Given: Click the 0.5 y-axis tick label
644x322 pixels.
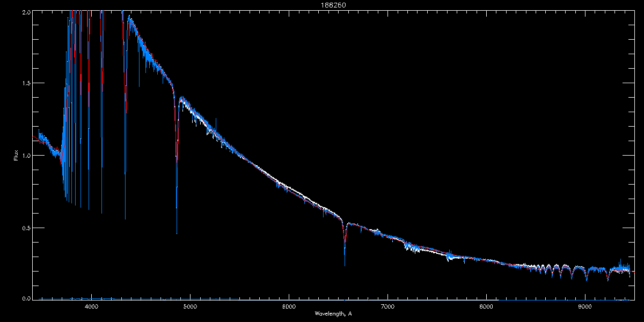Looking at the screenshot, I should [26, 228].
